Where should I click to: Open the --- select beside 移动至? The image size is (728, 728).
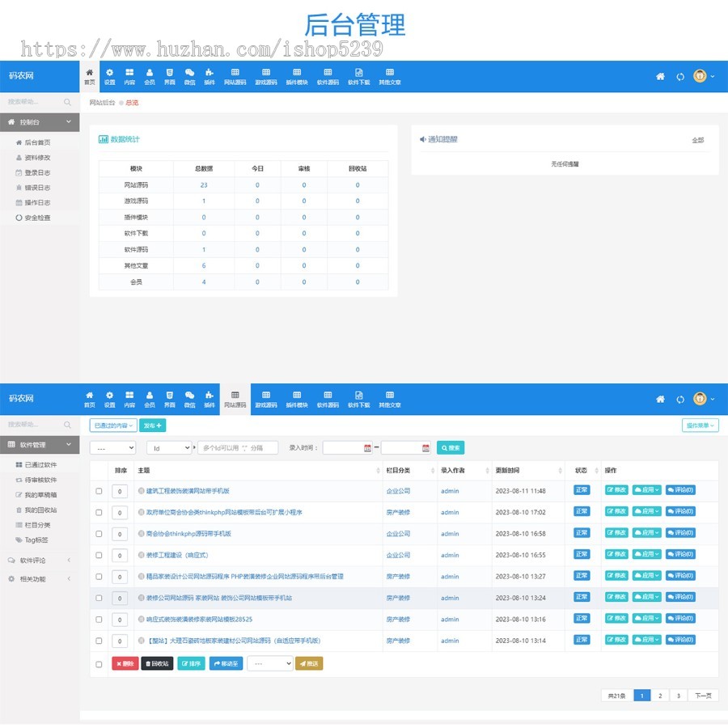[270, 664]
